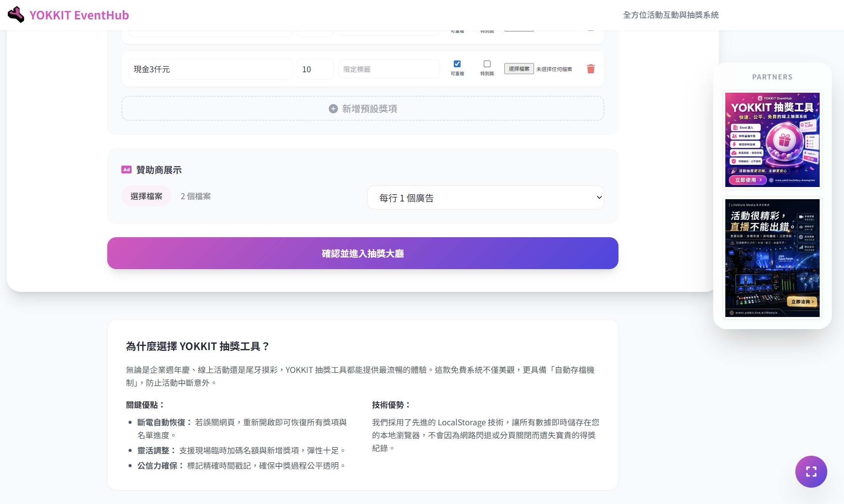
Task: Click the 靈活調整： bullet text
Action: (x=157, y=450)
